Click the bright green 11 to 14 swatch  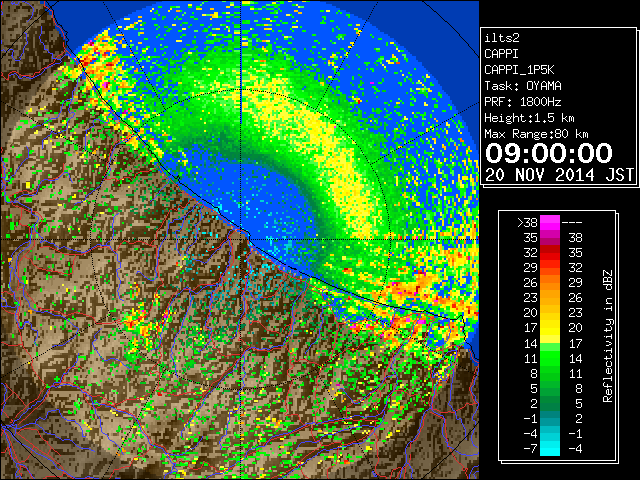[x=550, y=358]
